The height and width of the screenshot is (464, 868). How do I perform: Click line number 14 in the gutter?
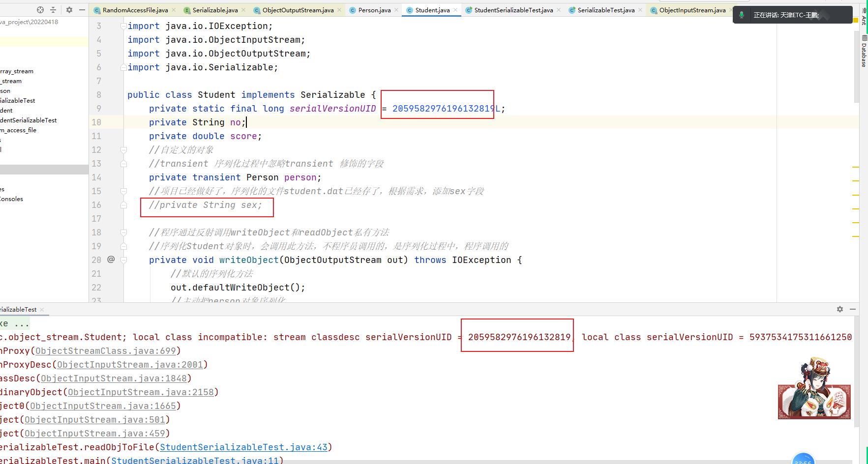coord(96,177)
